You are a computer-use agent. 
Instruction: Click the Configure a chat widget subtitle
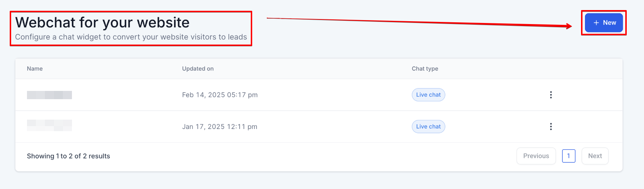click(131, 37)
